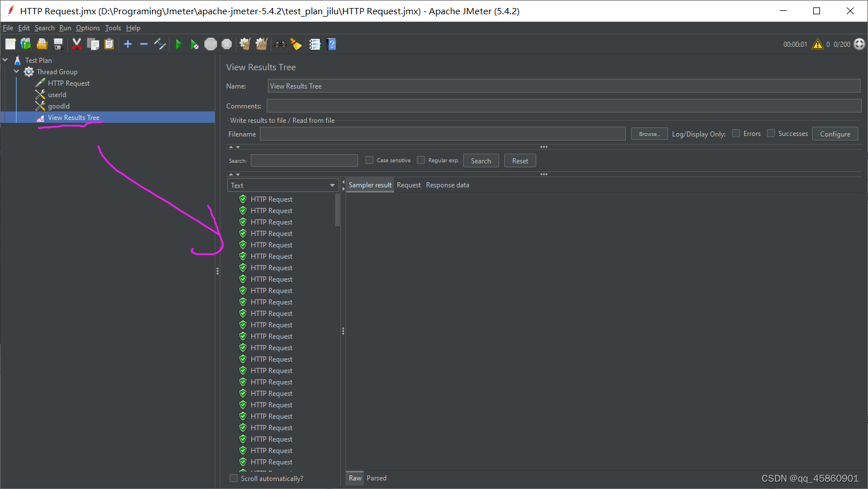Screen dimensions: 868x489
Task: Open the Templates toolbar icon
Action: (x=26, y=44)
